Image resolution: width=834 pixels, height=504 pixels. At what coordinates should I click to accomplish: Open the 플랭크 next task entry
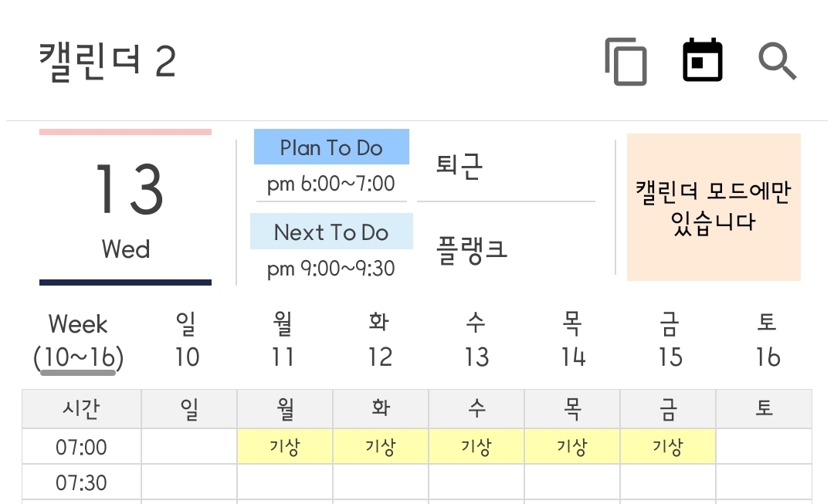point(472,251)
